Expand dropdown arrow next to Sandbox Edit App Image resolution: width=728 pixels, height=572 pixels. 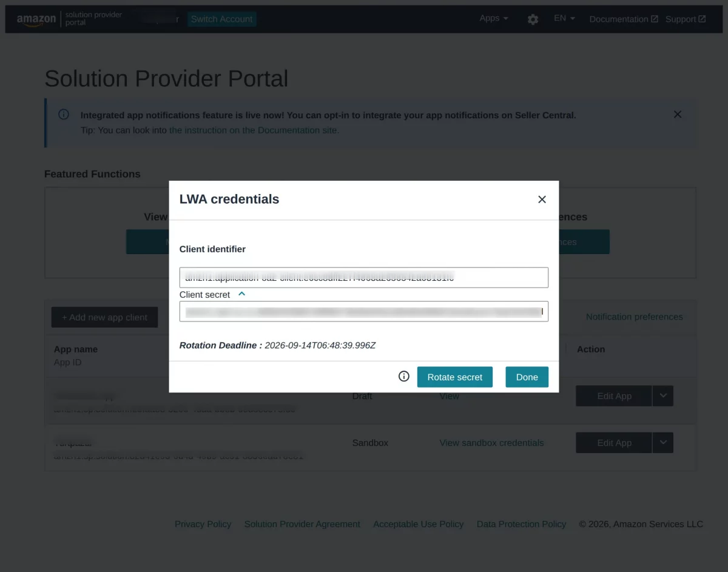[x=663, y=443]
